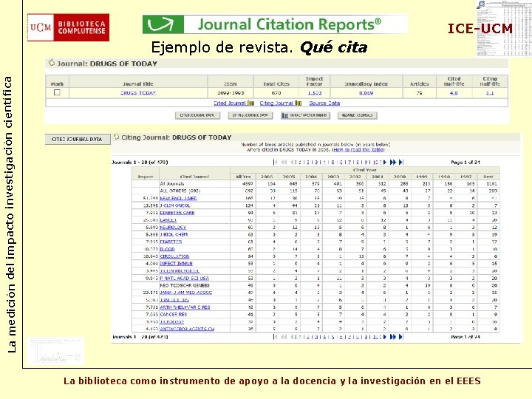Click the Citing Journal Data button
Image resolution: width=532 pixels, height=399 pixels.
tap(250, 115)
